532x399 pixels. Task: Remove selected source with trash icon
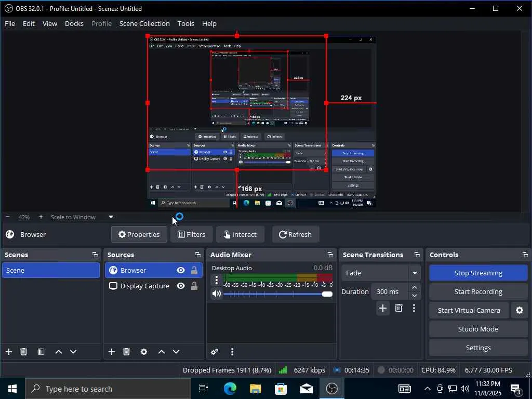(x=126, y=352)
